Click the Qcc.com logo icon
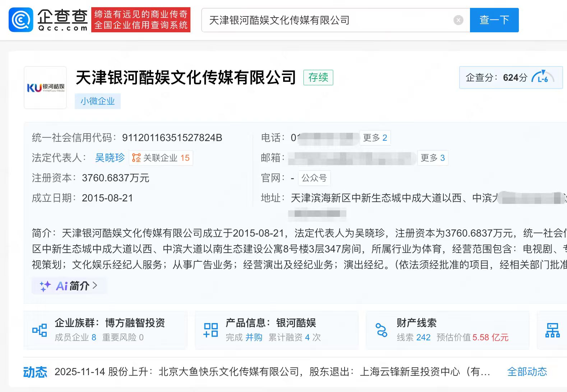 (21, 20)
